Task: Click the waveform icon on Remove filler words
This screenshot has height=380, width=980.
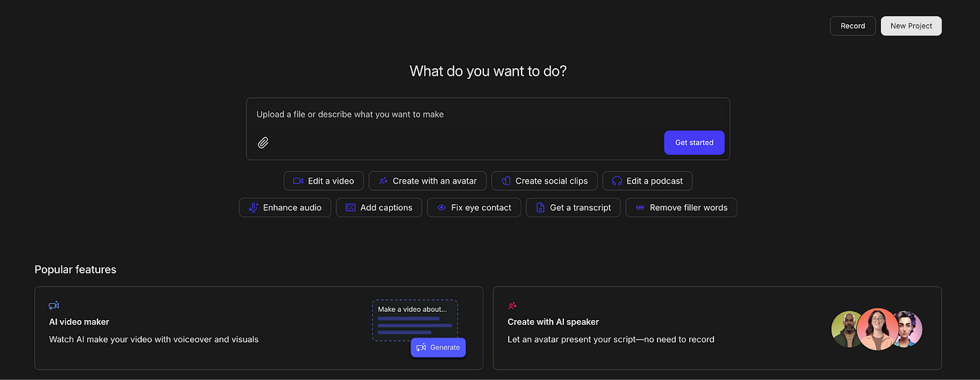Action: point(640,208)
